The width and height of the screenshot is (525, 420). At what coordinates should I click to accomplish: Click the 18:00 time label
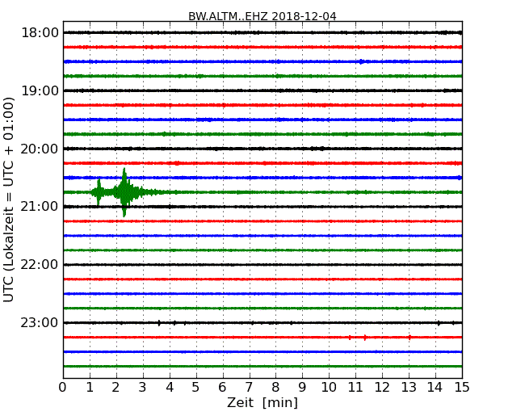(40, 33)
